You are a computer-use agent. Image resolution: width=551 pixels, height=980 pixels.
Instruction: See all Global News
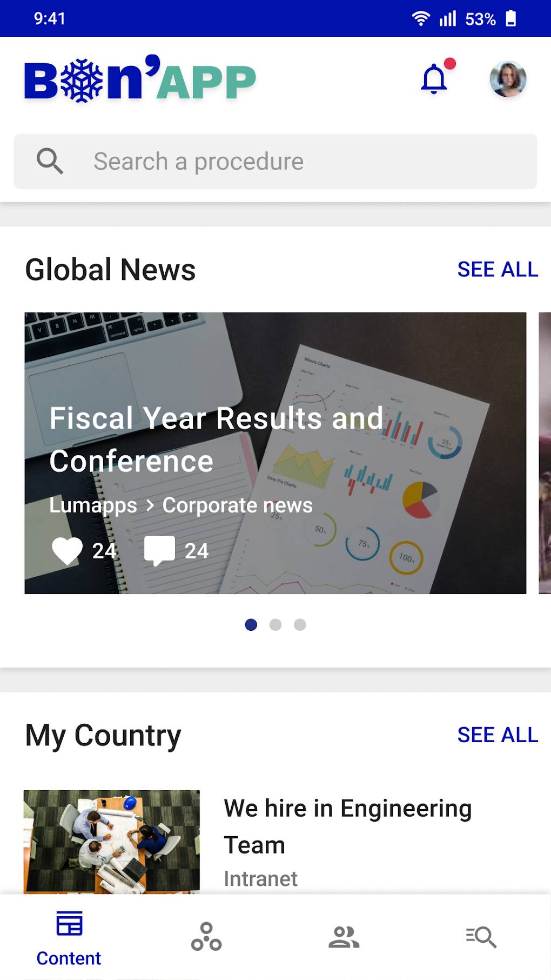(x=498, y=269)
